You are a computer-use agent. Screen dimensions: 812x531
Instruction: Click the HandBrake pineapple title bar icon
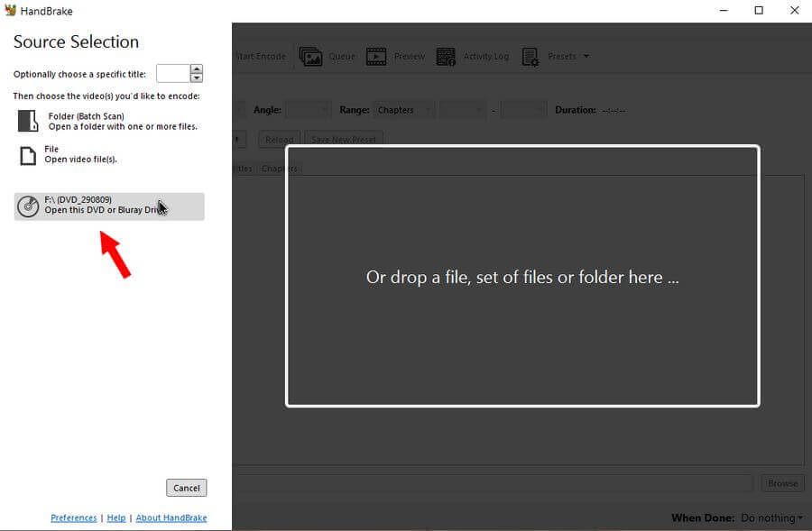point(10,10)
